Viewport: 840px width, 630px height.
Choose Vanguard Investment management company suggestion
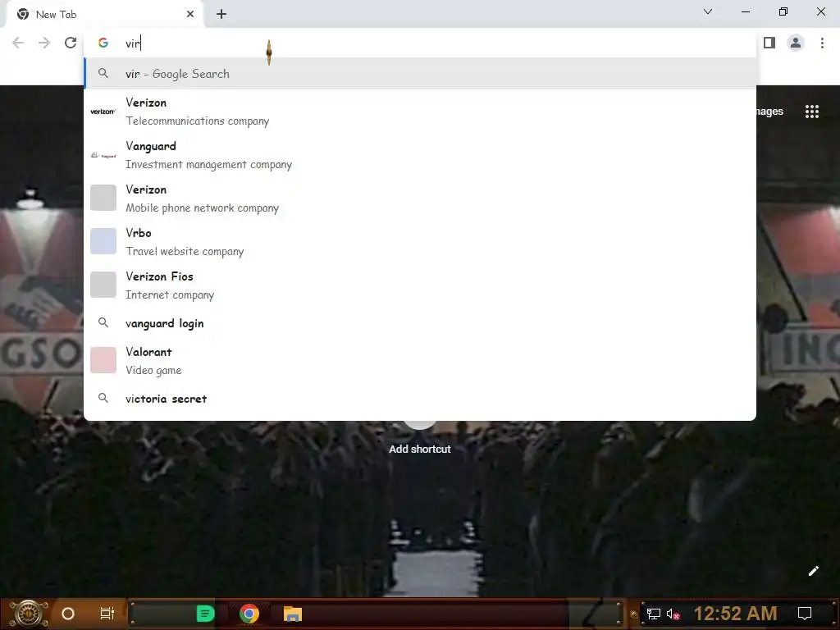[420, 155]
